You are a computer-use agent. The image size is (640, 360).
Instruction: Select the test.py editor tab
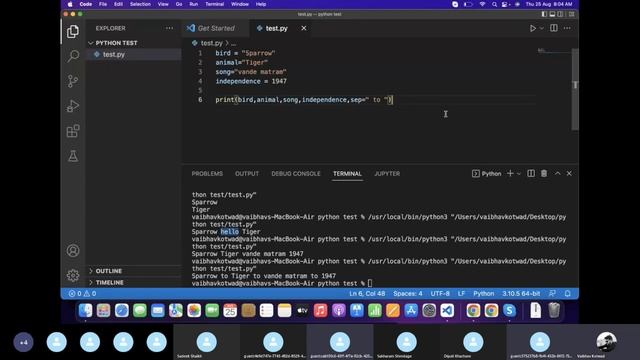click(x=276, y=28)
